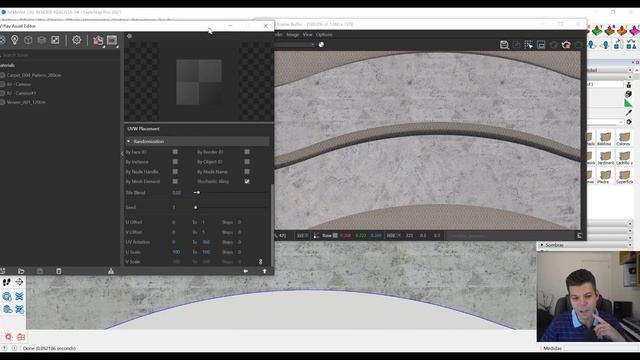Show the V-Ray Frame Buffer window icon
This screenshot has height=360, width=640.
pyautogui.click(x=112, y=40)
